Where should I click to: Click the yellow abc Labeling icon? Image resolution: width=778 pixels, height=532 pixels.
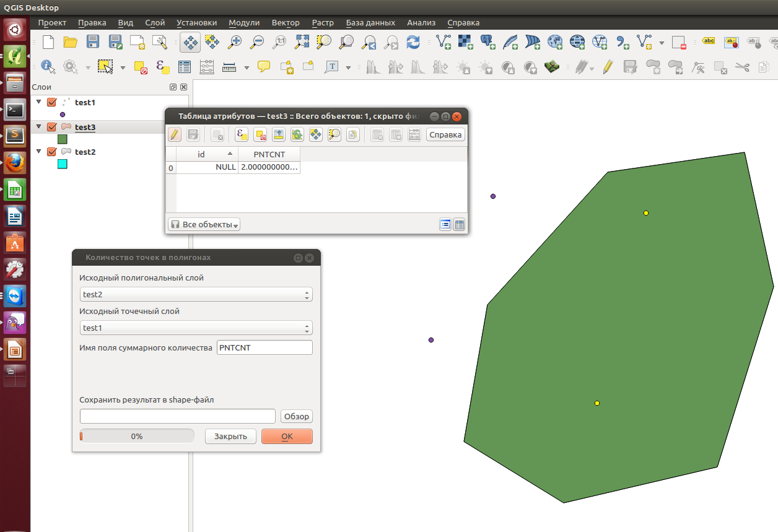pyautogui.click(x=709, y=42)
